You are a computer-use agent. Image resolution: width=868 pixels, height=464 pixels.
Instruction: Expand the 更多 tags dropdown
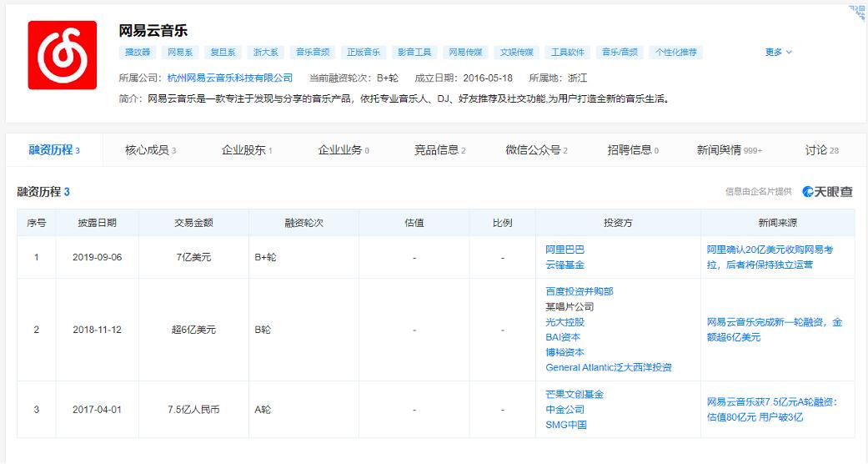[x=778, y=52]
